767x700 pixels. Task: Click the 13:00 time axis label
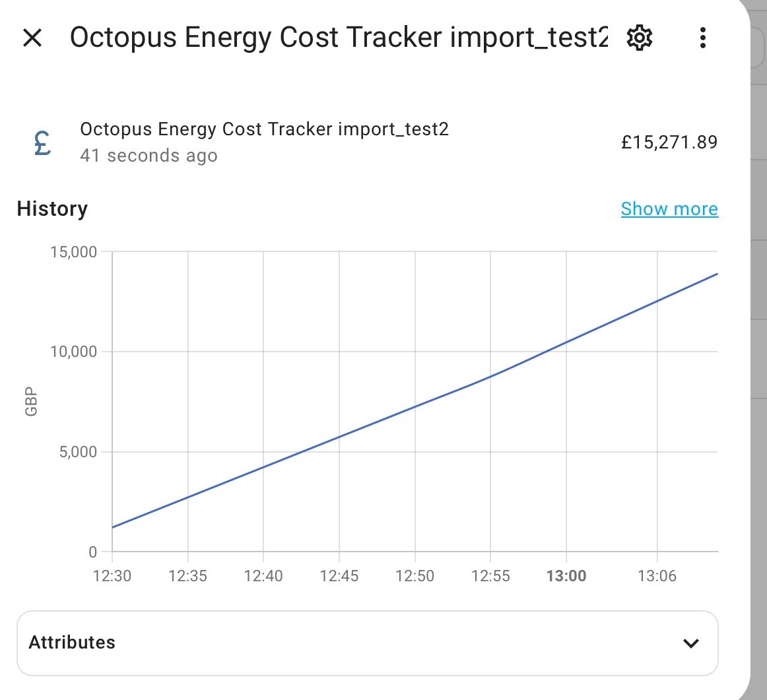tap(566, 576)
